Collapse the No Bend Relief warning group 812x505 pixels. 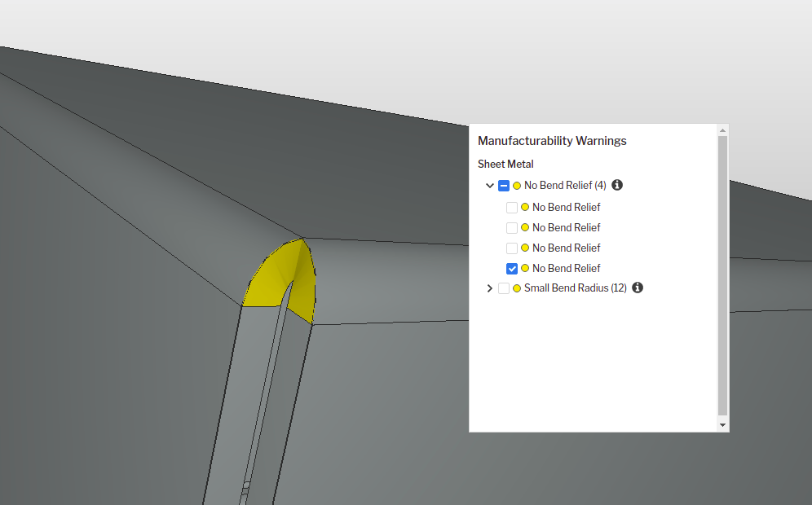point(489,185)
